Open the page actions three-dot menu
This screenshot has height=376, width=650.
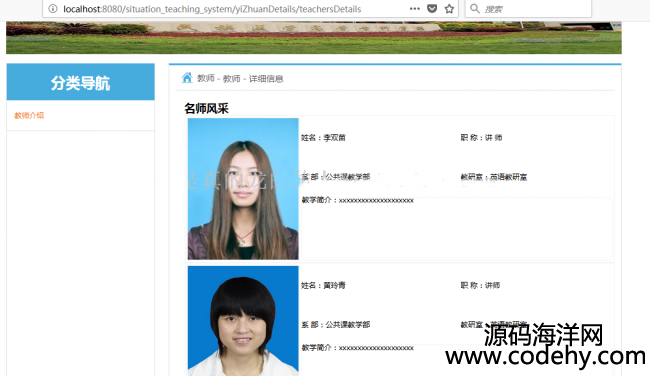[x=415, y=9]
